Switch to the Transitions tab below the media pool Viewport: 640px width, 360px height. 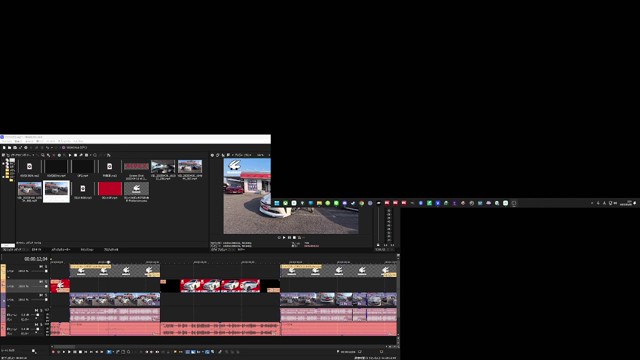87,249
